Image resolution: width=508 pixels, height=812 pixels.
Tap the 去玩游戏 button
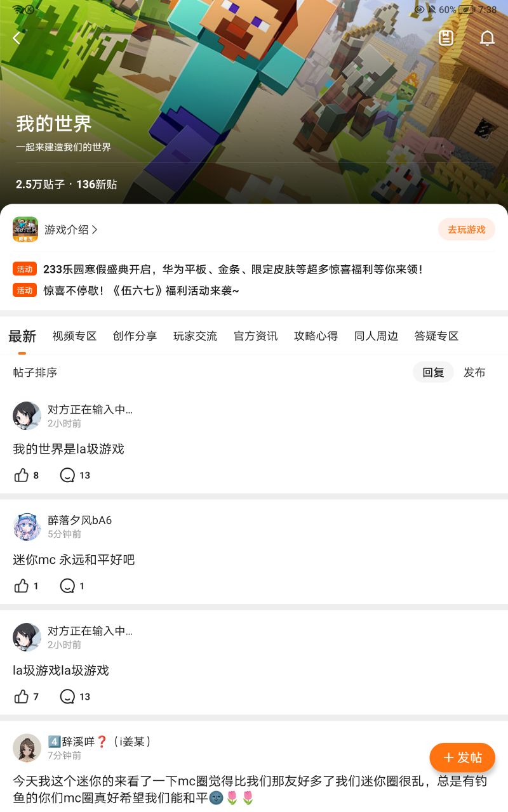pyautogui.click(x=467, y=230)
